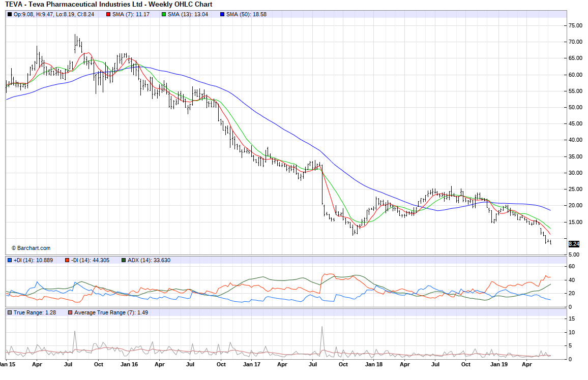Click the green SMA (13) legend swatch
Screen dimensions: 588x380
click(x=164, y=15)
